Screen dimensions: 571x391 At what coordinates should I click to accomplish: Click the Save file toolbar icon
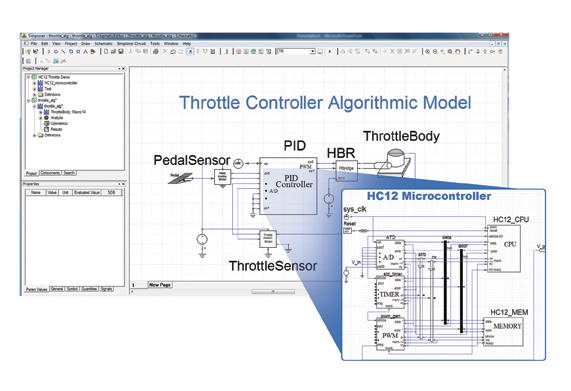point(121,52)
